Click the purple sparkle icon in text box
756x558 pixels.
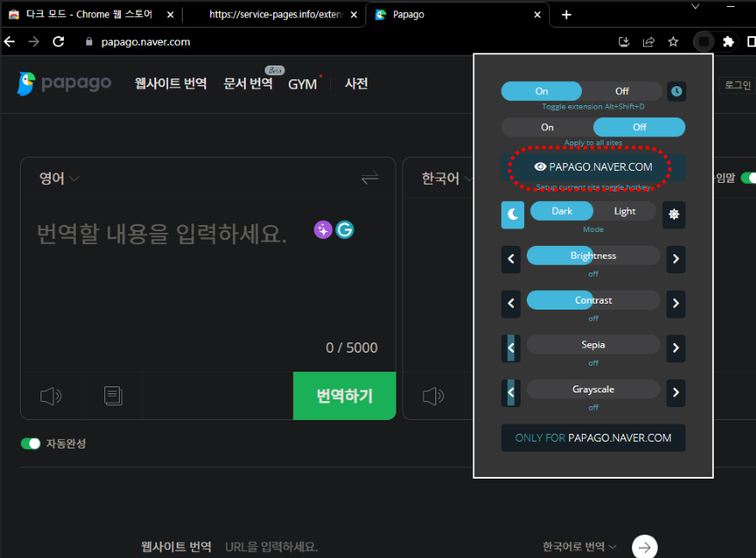tap(323, 230)
